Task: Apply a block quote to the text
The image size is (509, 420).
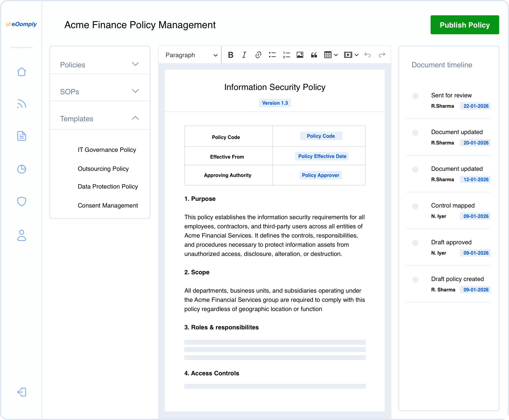Action: point(314,55)
